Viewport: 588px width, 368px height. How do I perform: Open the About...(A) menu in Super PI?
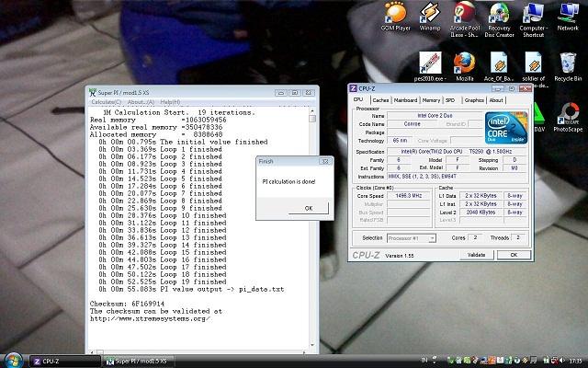point(141,102)
